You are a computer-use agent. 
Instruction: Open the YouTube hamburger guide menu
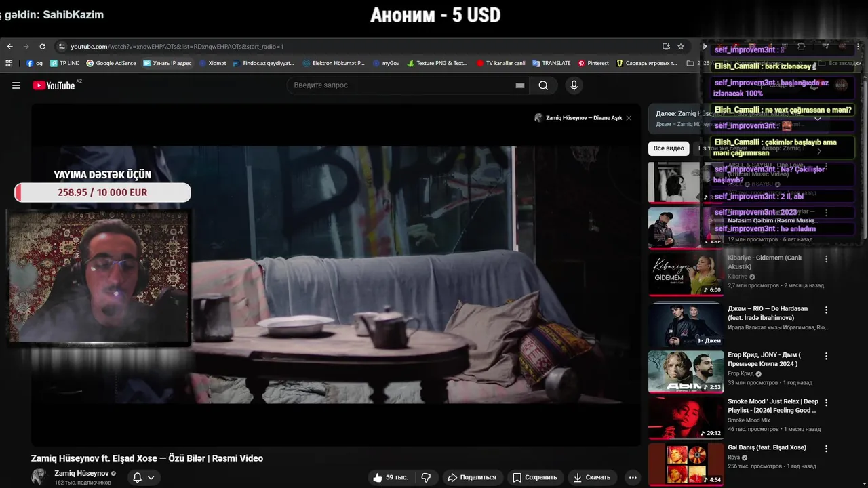[16, 85]
